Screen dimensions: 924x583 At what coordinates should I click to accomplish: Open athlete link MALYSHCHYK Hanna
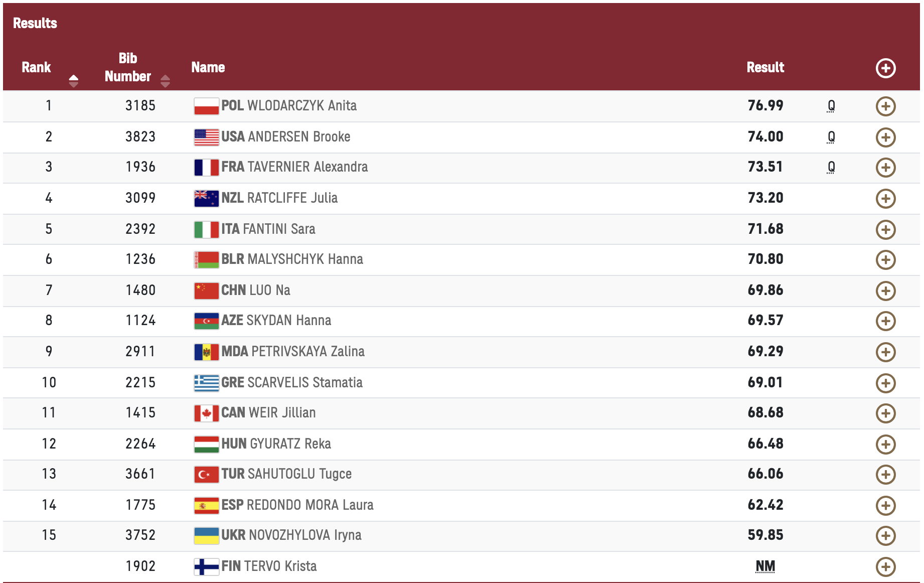pyautogui.click(x=305, y=259)
